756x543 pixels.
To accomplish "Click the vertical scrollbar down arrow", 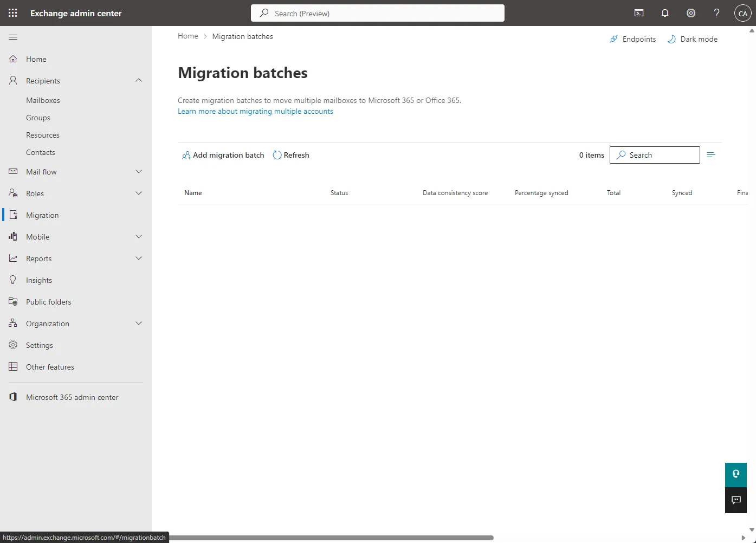I will click(752, 529).
